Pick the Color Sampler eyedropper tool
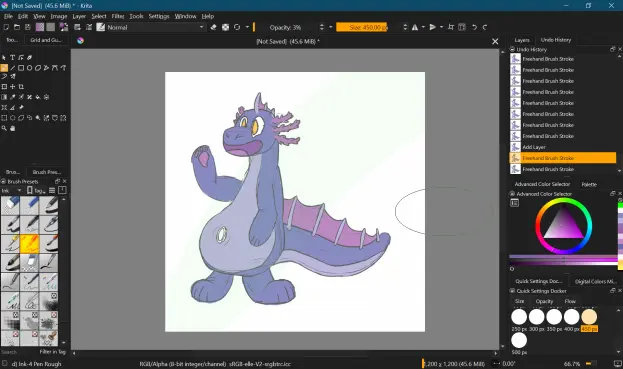The width and height of the screenshot is (623, 369). click(13, 97)
